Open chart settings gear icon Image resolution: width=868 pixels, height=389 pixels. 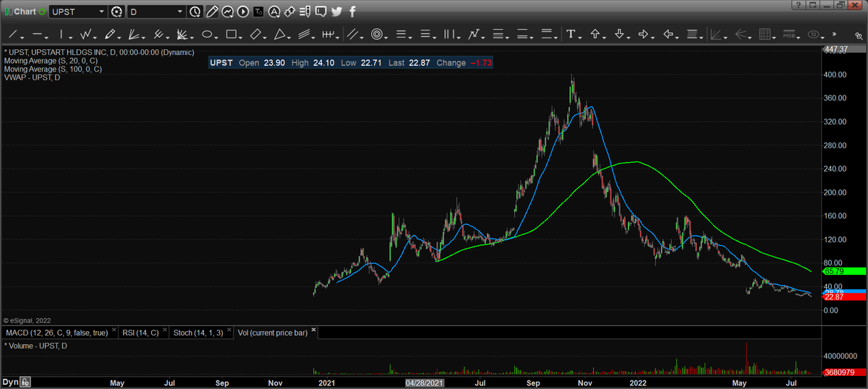pos(116,12)
